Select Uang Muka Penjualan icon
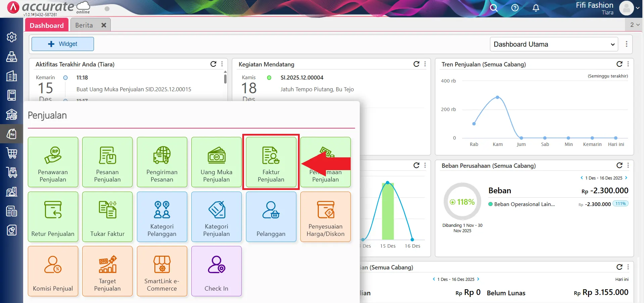 216,162
